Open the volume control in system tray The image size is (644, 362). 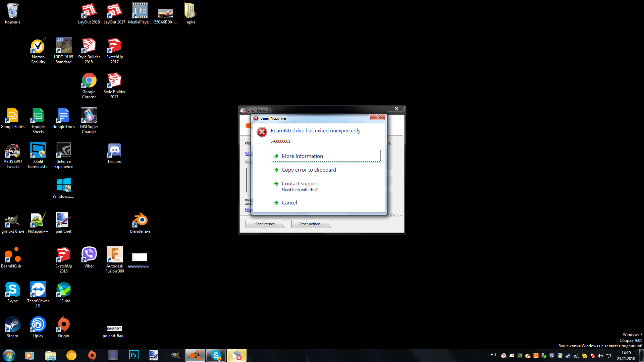coord(600,356)
